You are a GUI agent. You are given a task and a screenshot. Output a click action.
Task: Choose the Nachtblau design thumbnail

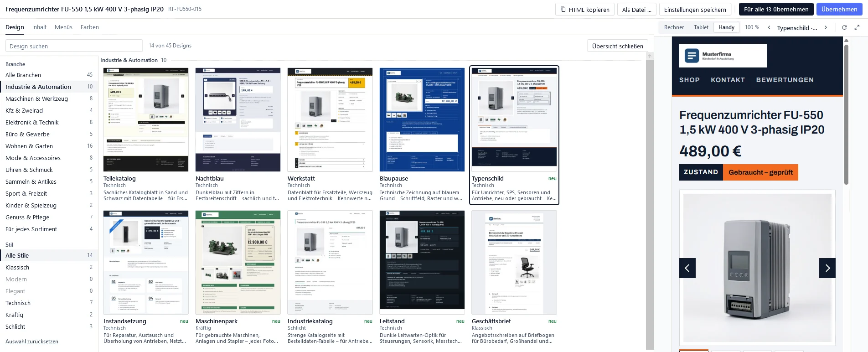(x=238, y=119)
